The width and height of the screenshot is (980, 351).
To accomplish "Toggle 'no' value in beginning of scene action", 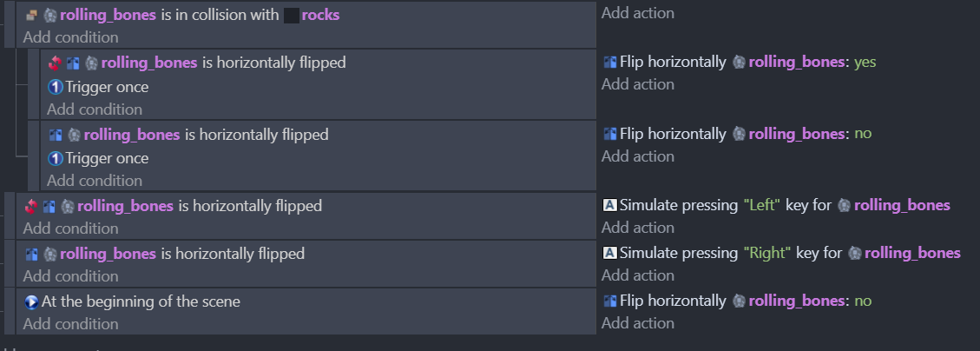I will (x=863, y=301).
